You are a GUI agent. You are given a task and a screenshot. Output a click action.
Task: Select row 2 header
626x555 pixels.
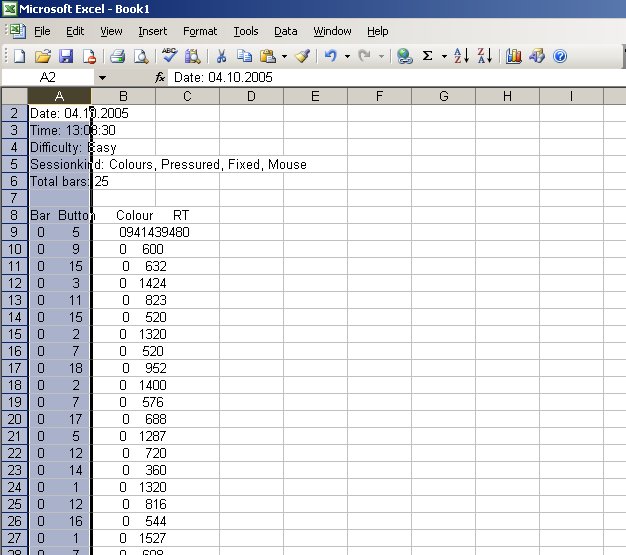coord(15,113)
